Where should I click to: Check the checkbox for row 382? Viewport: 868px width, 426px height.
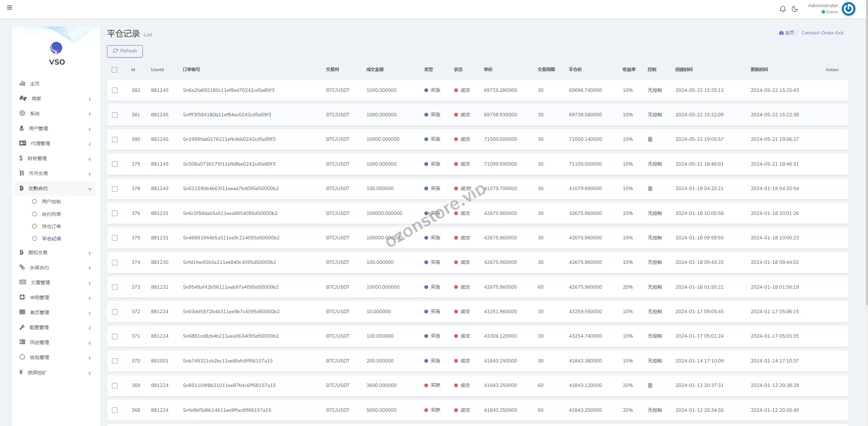[115, 90]
